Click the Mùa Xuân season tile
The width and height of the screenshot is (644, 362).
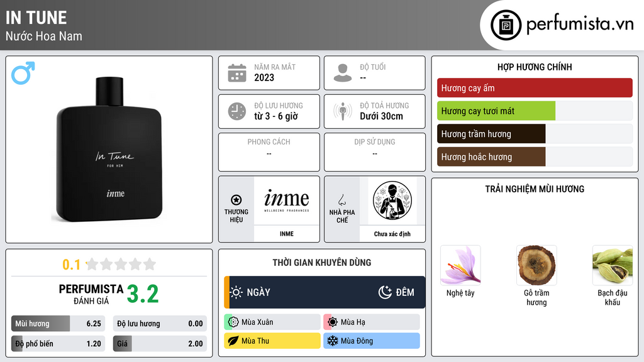click(272, 322)
